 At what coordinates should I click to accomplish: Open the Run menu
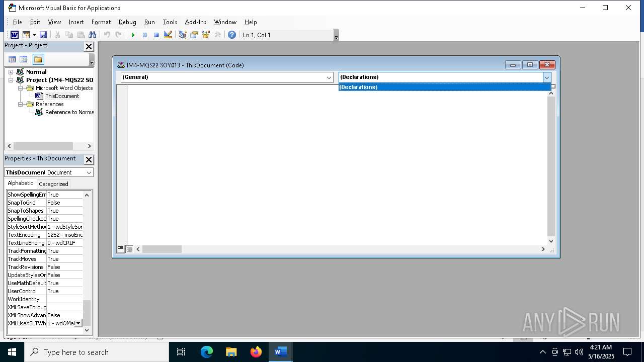(x=149, y=22)
